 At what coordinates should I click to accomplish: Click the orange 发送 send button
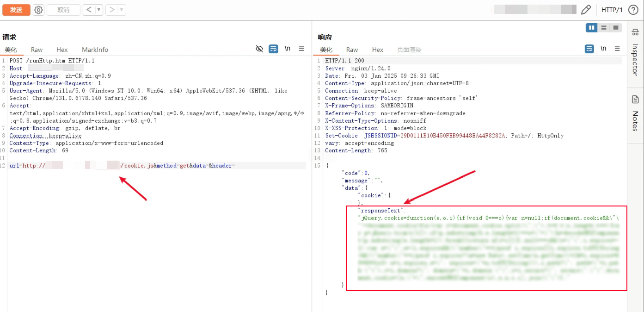16,10
